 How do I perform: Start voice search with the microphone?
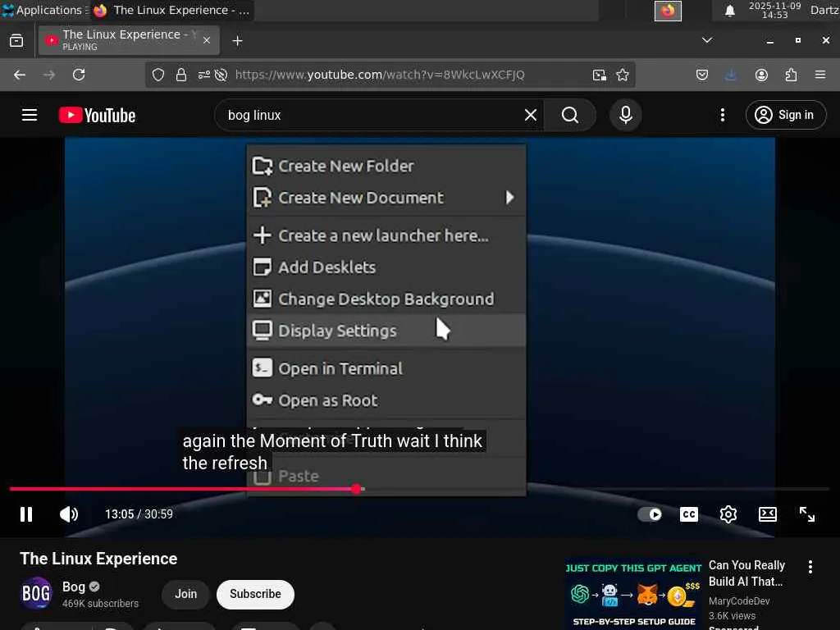(x=626, y=115)
